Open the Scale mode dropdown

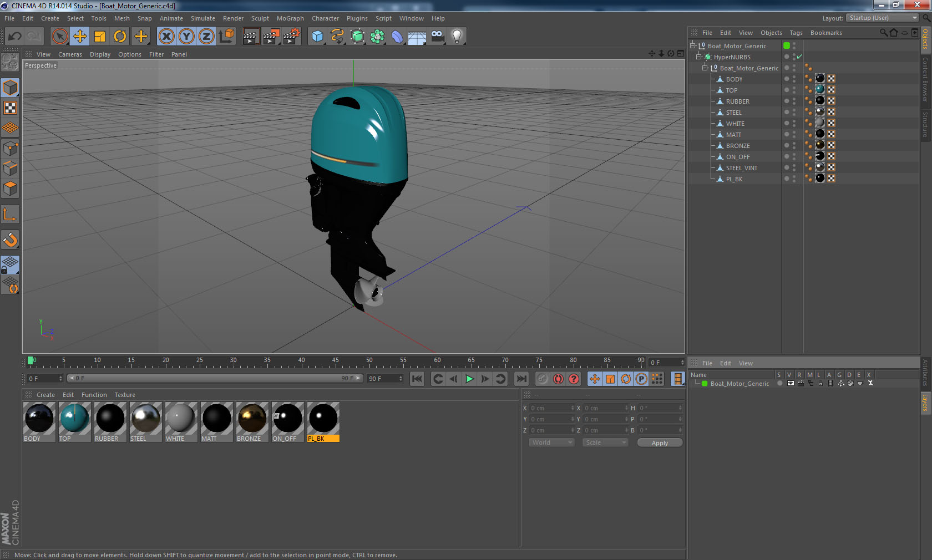pos(605,442)
